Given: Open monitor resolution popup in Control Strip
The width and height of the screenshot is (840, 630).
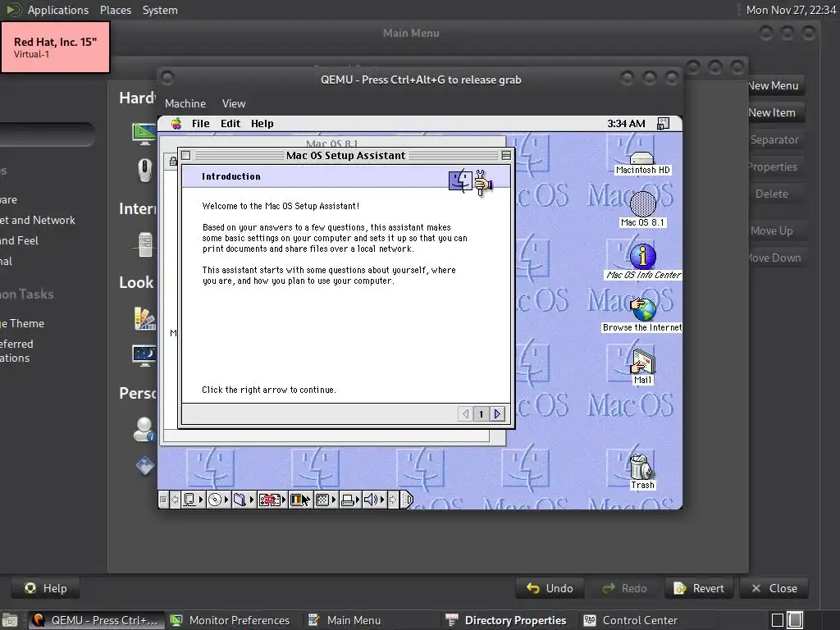Looking at the screenshot, I should pyautogui.click(x=326, y=500).
